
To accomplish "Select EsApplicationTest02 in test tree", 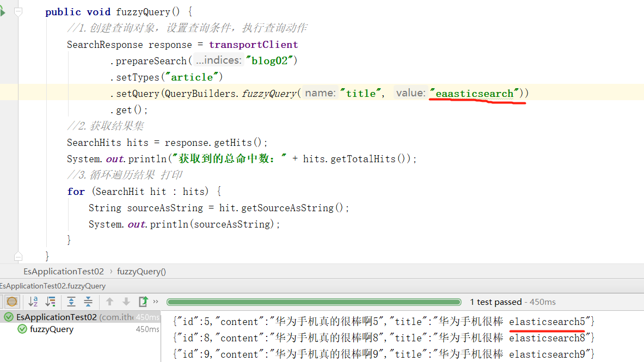I will [56, 317].
